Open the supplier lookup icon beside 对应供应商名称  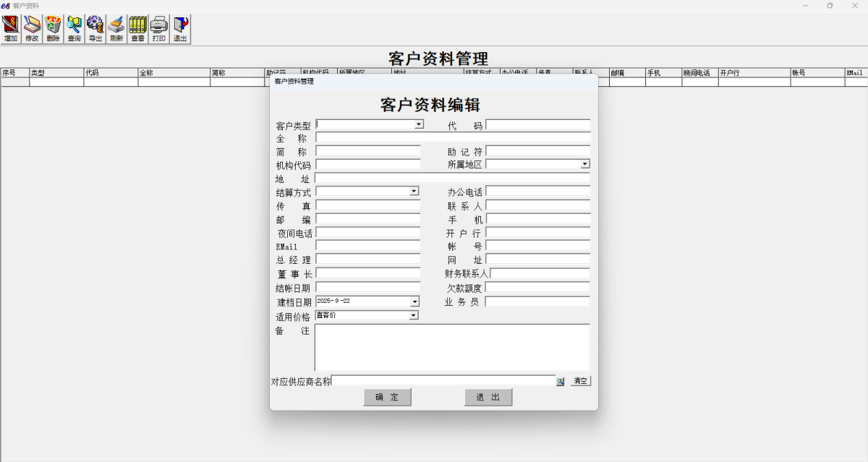[x=559, y=381]
